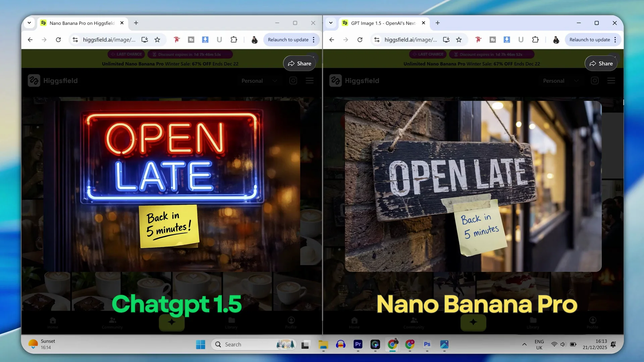Expand the hidden icons tray chevron
The height and width of the screenshot is (362, 644).
(x=524, y=344)
